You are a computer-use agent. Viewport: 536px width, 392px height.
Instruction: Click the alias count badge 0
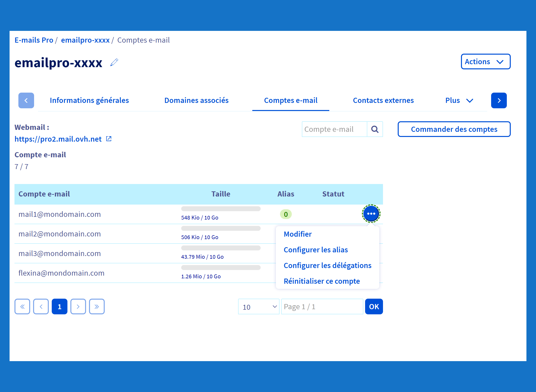tap(286, 214)
